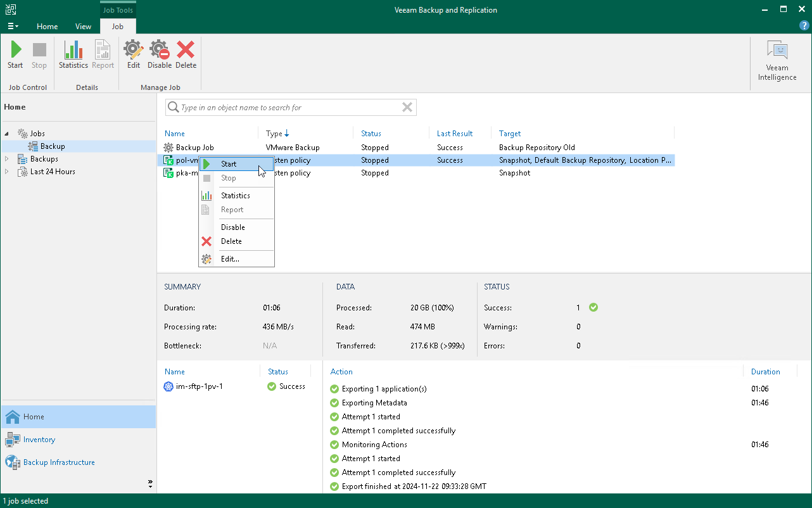Screen dimensions: 812x508
Task: Click the 'Exporting Metadata' action entry
Action: click(x=374, y=403)
